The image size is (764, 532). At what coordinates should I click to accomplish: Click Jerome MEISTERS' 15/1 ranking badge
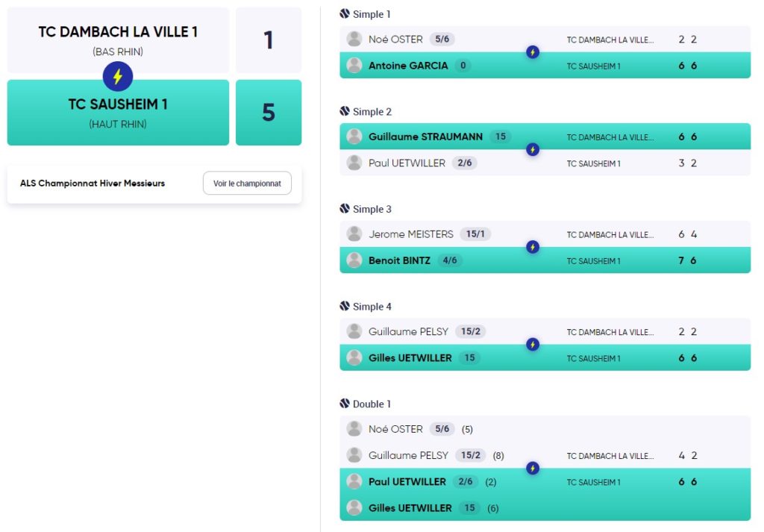point(475,234)
